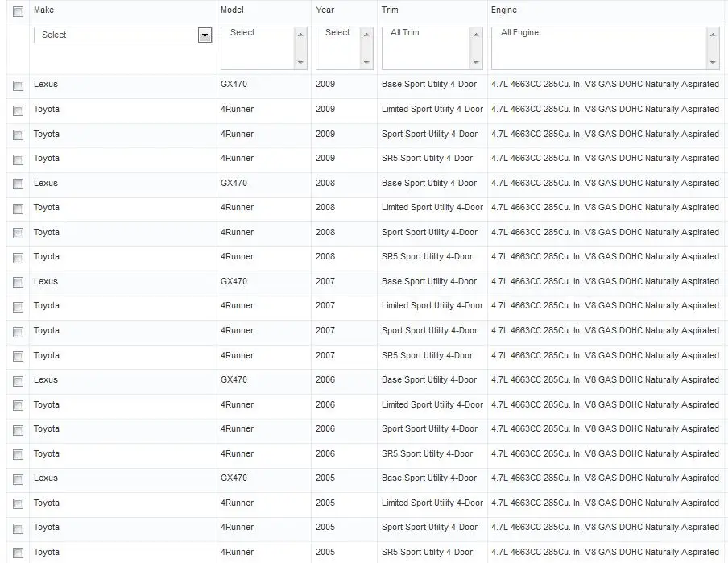Check the 2009 4Runner SR5 row checkbox
Image resolution: width=728 pixels, height=563 pixels.
tap(18, 159)
